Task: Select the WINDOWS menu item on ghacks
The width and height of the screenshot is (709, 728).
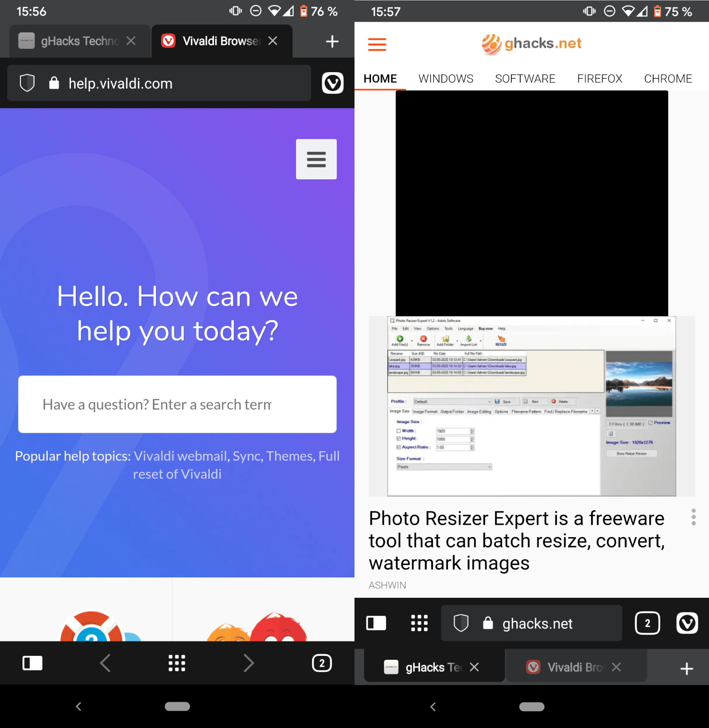Action: [x=446, y=79]
